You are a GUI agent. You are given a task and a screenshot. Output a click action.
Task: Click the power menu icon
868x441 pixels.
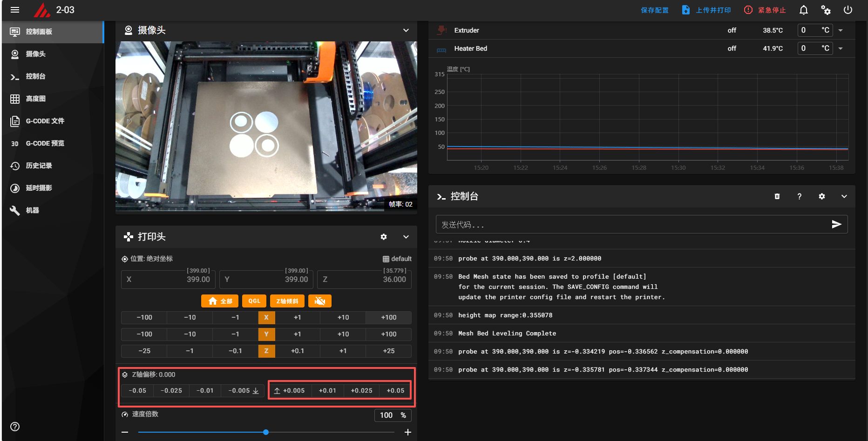[848, 10]
